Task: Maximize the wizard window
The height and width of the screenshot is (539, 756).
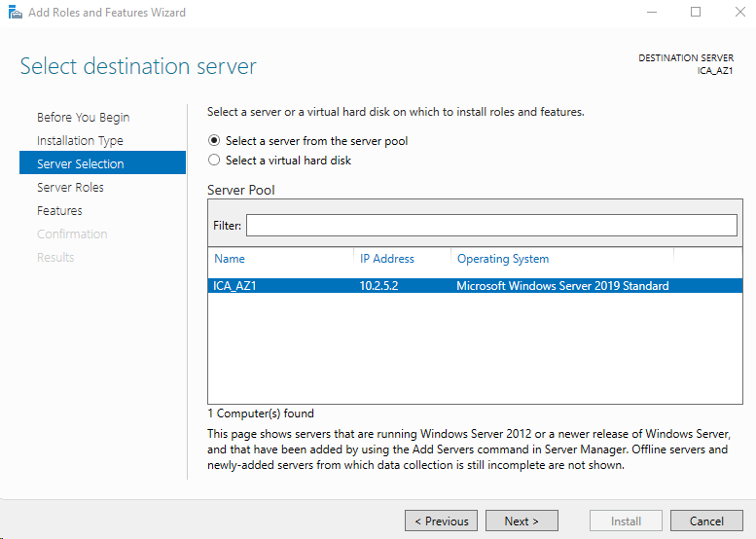Action: (696, 12)
